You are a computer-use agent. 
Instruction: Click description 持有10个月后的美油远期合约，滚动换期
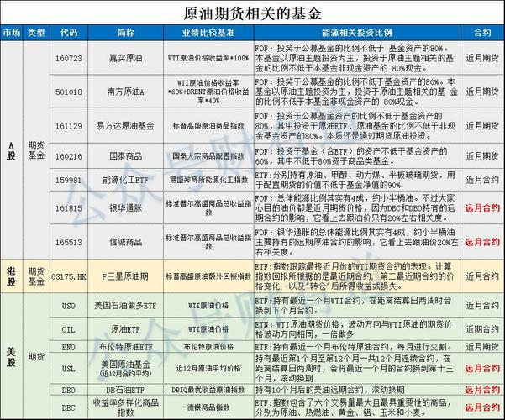point(329,390)
